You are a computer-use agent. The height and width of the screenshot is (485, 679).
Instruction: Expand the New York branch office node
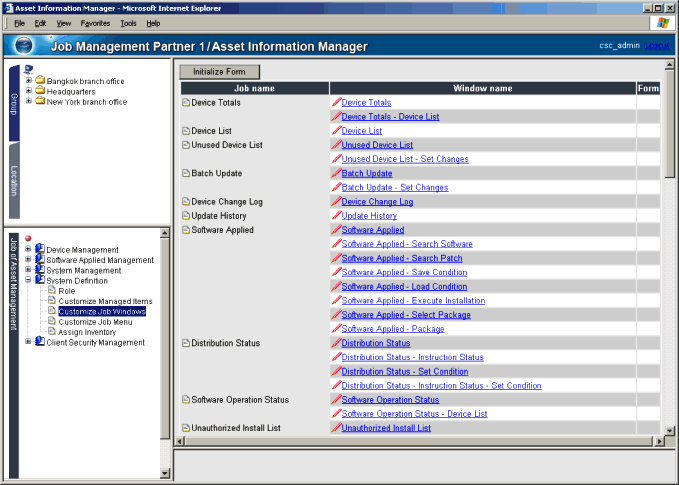click(28, 101)
